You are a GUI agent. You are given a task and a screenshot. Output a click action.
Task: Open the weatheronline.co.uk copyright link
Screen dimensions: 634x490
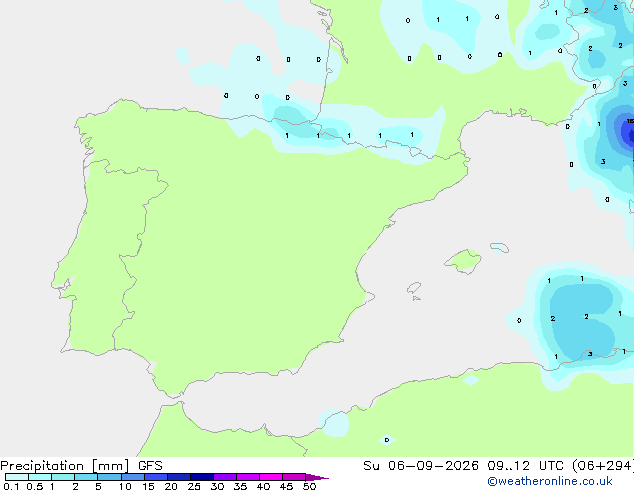coord(550,481)
